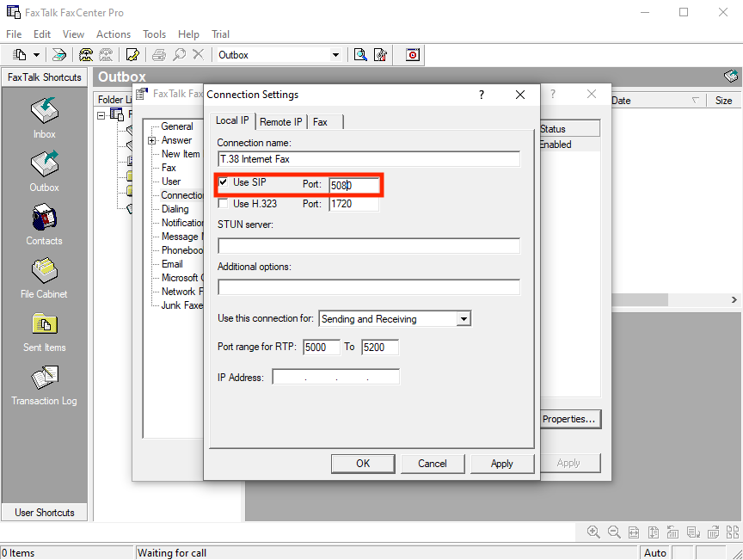
Task: Click the Connection Settings help question mark
Action: pos(482,95)
